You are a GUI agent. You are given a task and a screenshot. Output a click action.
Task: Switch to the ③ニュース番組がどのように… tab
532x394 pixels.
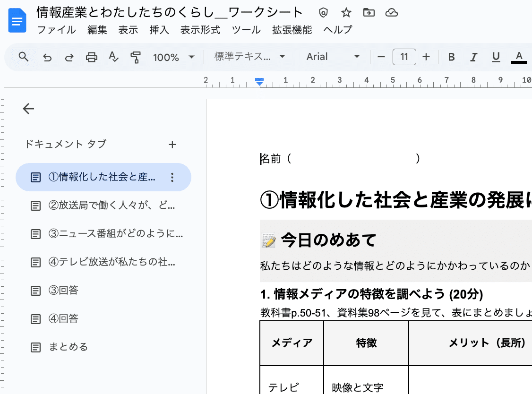103,234
